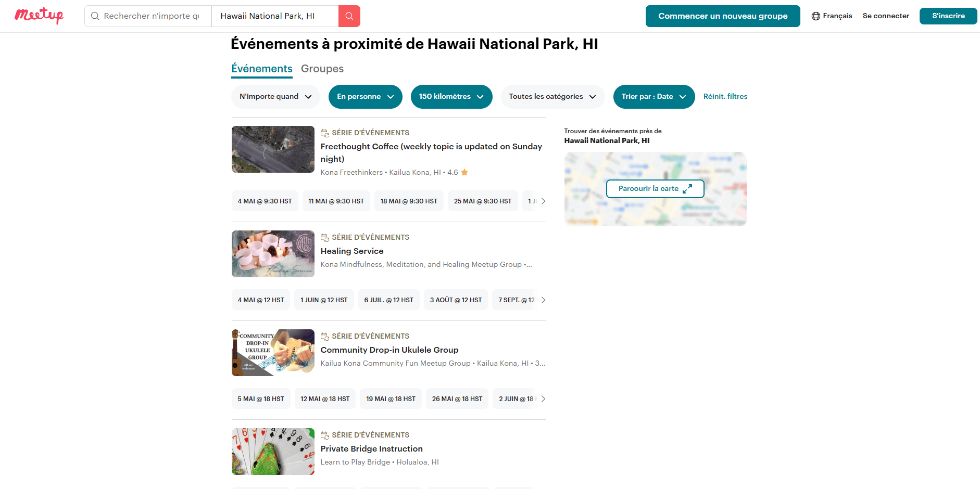Viewport: 980px width, 489px height.
Task: Open the 150 kilomètres distance dropdown
Action: [451, 97]
